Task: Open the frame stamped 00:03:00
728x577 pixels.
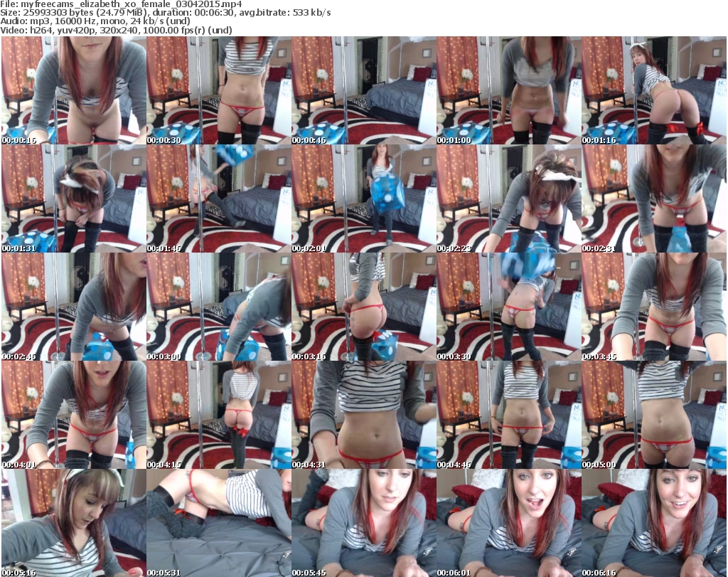Action: click(x=219, y=307)
